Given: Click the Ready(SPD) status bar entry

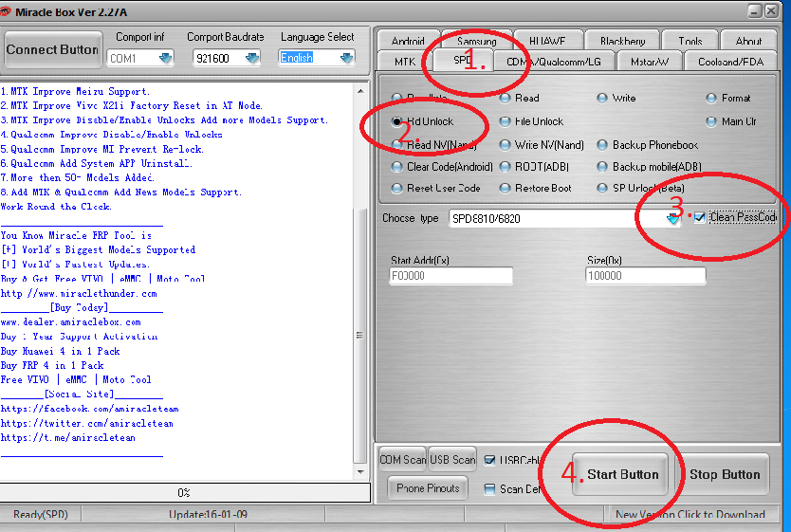Looking at the screenshot, I should (x=41, y=514).
